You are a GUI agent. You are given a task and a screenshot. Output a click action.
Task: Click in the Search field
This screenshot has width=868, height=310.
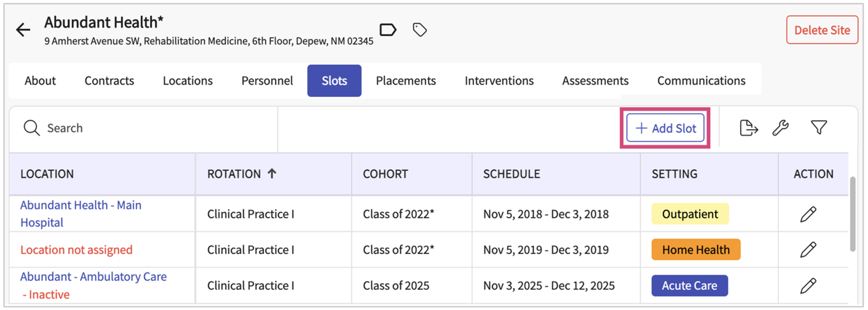[x=146, y=128]
